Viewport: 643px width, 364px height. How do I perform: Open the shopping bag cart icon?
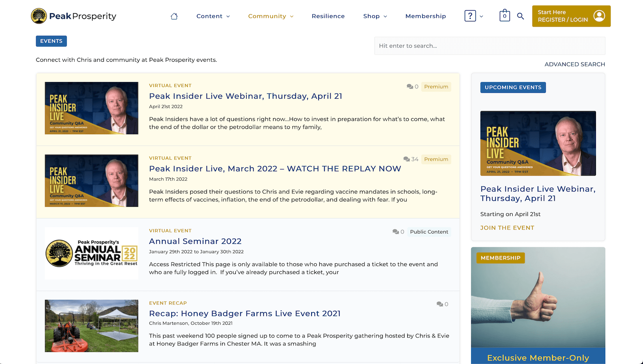pyautogui.click(x=505, y=15)
